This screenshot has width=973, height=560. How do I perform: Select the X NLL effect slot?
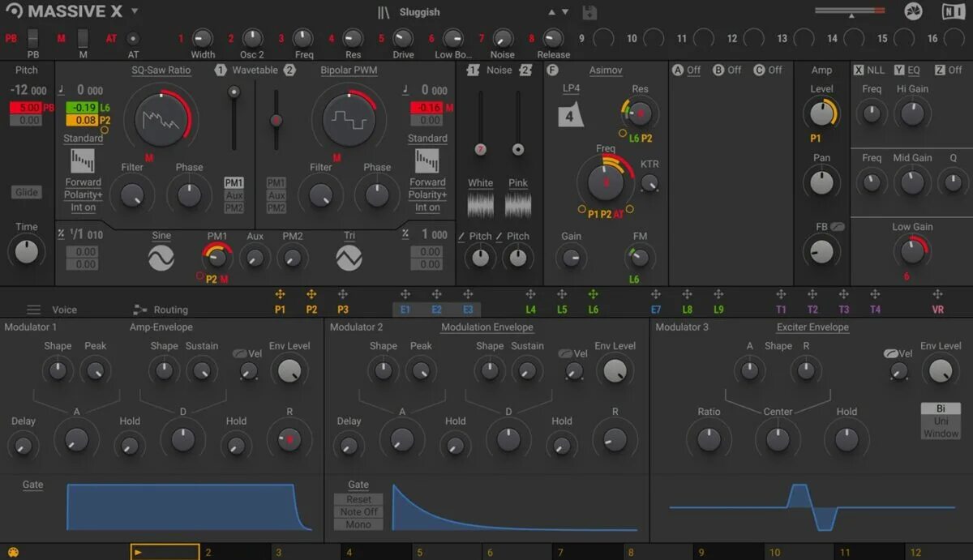tap(870, 71)
